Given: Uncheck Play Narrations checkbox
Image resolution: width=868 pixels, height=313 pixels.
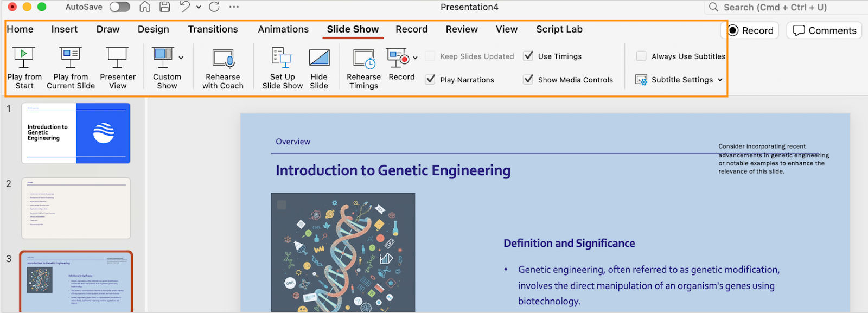Looking at the screenshot, I should 431,79.
